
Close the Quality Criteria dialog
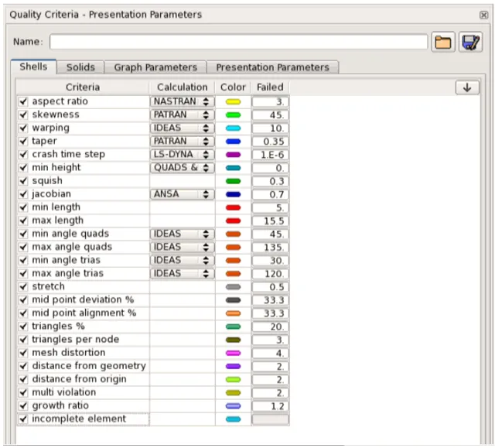[x=483, y=15]
